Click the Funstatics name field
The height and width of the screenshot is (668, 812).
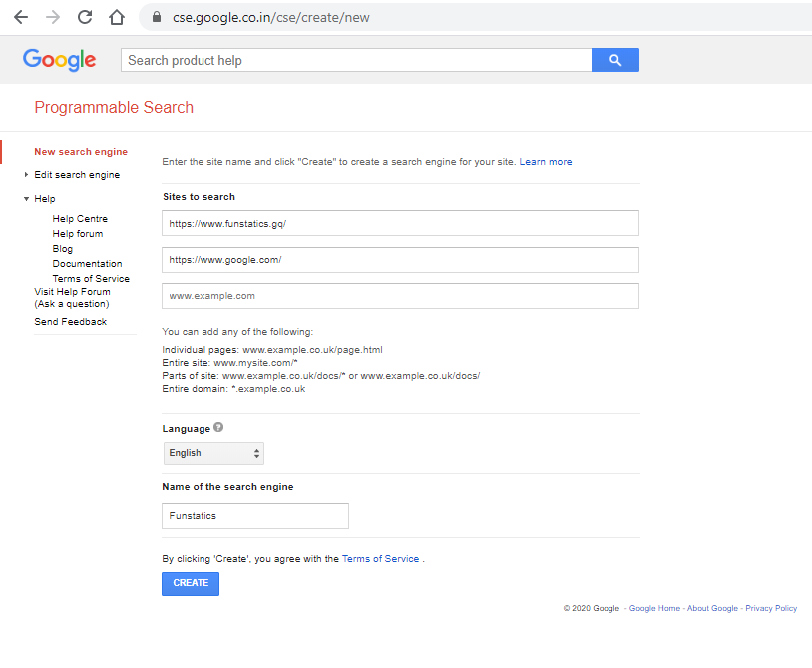click(x=255, y=516)
